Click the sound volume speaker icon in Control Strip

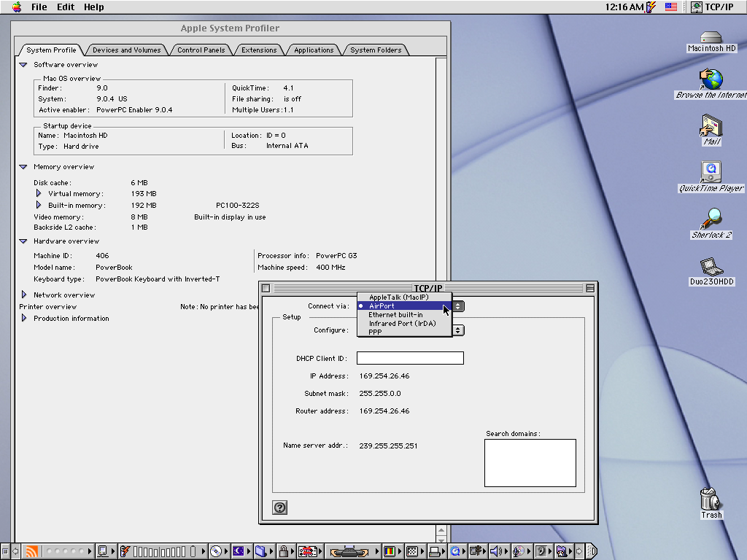[496, 551]
